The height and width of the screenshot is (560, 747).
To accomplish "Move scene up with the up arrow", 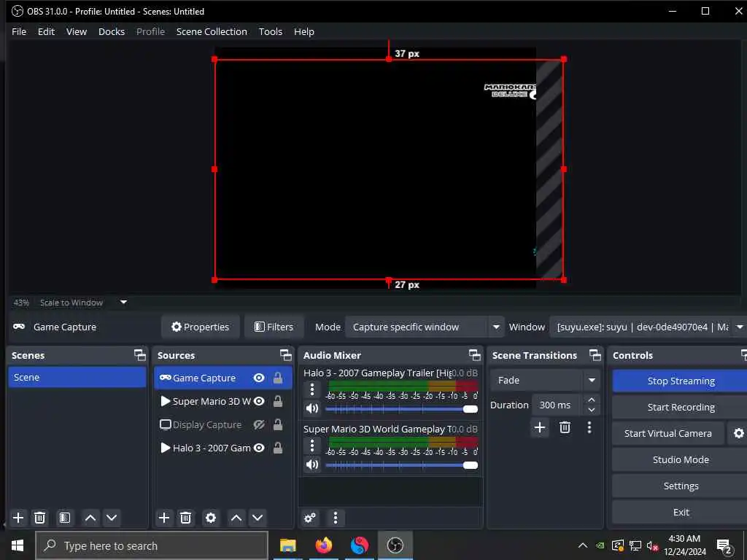I will pos(90,518).
